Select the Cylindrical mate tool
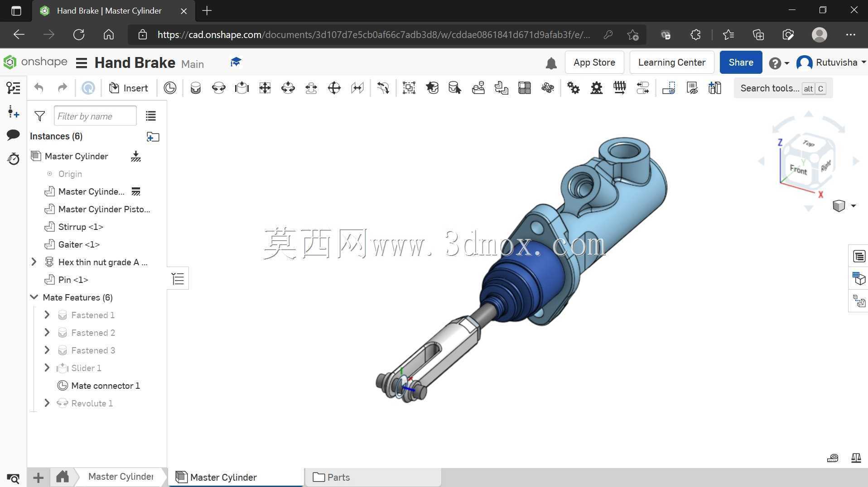 click(288, 88)
